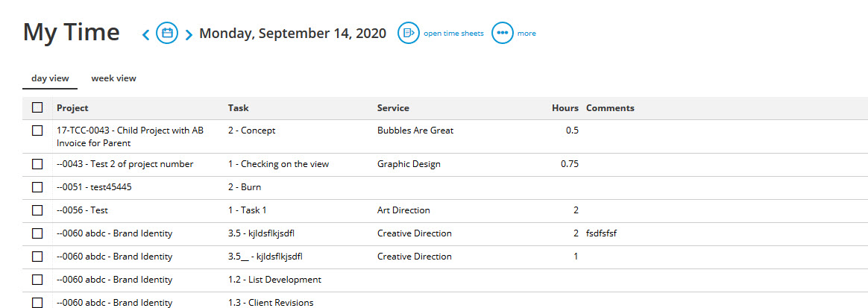Click the '1.2 - List Development' task
The image size is (868, 308).
[x=274, y=280]
